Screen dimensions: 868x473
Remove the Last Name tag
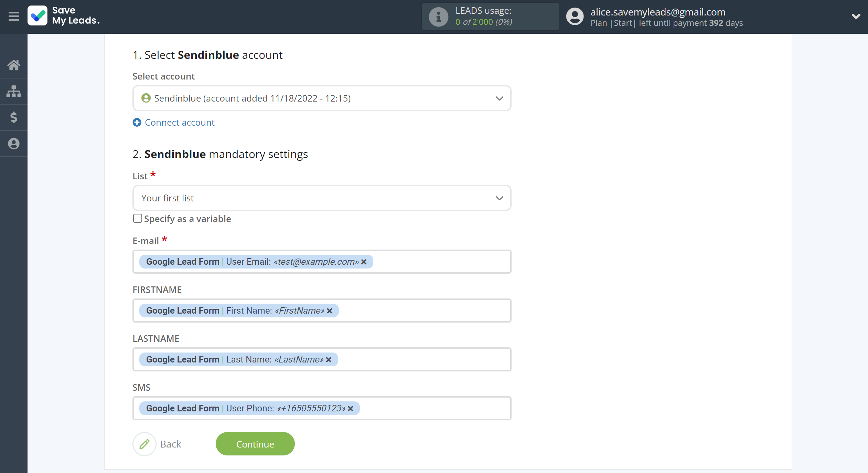(x=329, y=360)
